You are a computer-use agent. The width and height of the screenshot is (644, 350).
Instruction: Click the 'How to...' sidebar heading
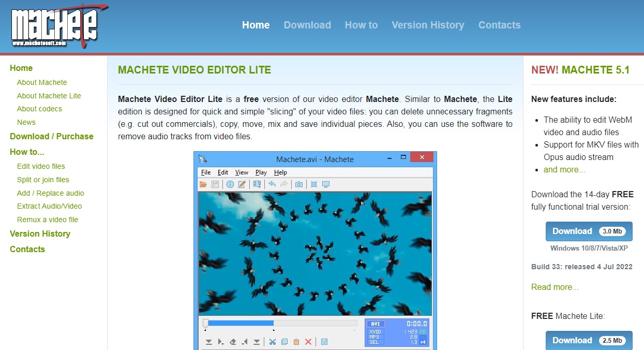[x=27, y=152]
